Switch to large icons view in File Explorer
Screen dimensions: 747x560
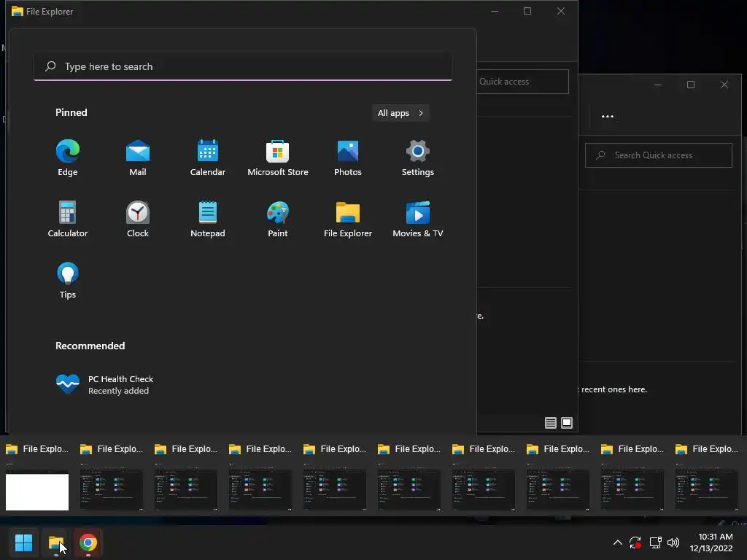click(x=567, y=423)
